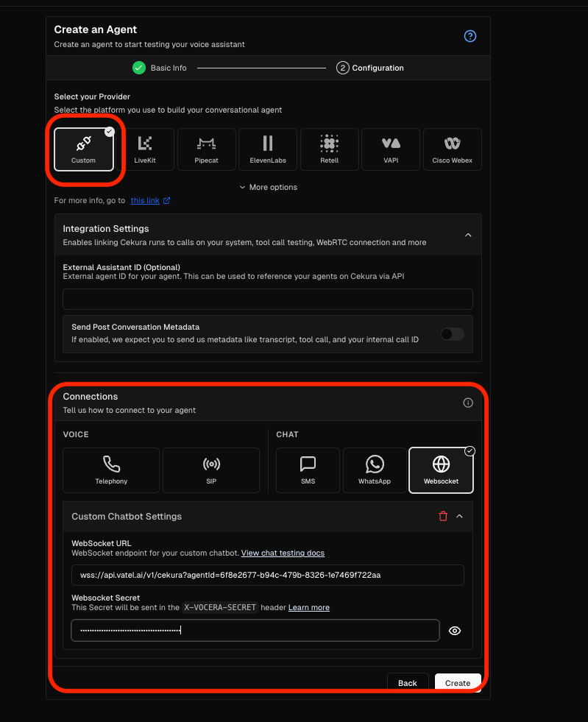
Task: Delete Custom Chatbot Settings with trash icon
Action: point(443,516)
